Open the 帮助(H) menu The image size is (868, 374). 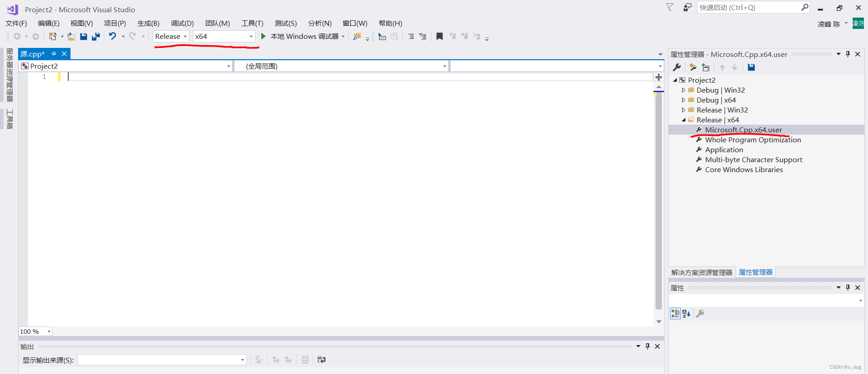click(390, 23)
